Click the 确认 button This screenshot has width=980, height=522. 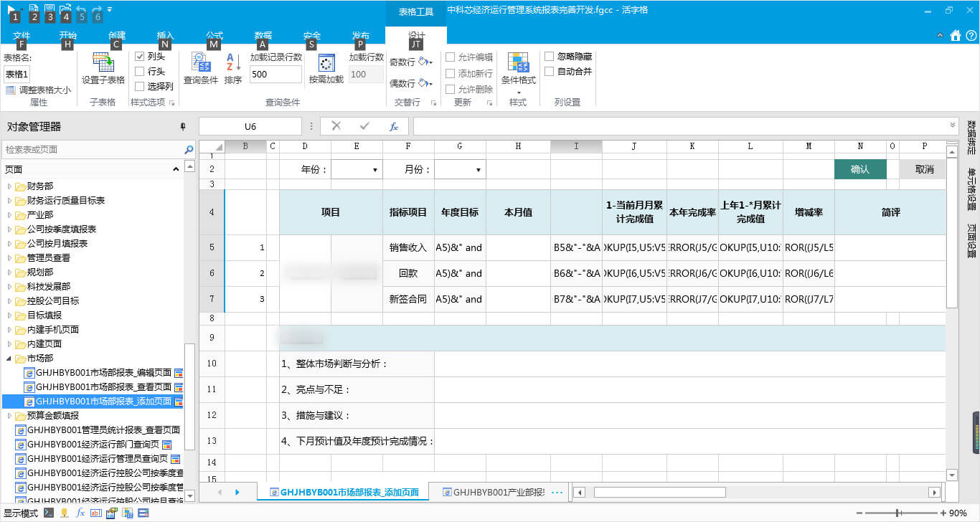coord(860,169)
